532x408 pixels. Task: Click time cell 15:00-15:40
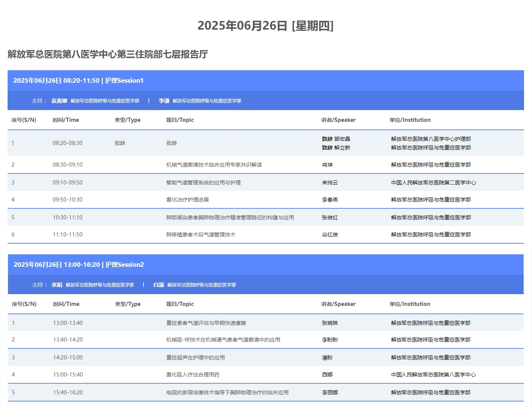pos(68,375)
